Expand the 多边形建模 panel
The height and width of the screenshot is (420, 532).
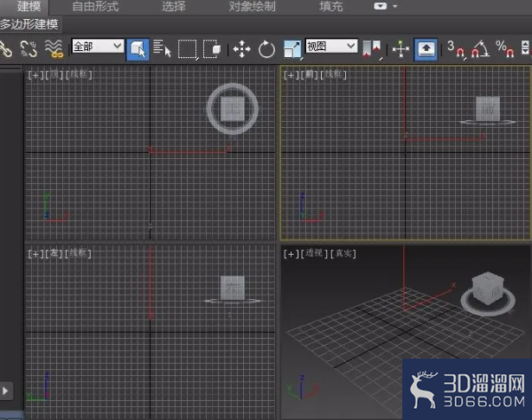tap(29, 24)
